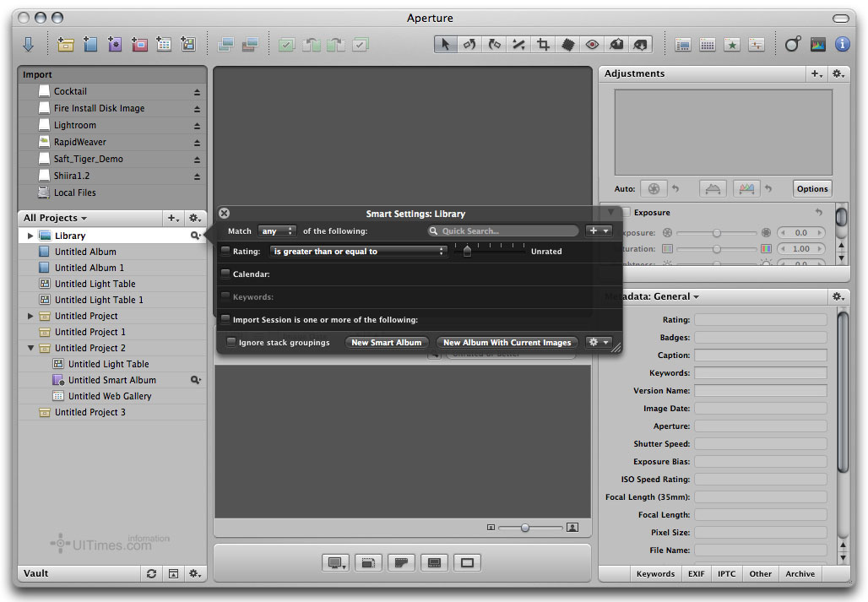
Task: Open the All Projects dropdown
Action: (56, 218)
